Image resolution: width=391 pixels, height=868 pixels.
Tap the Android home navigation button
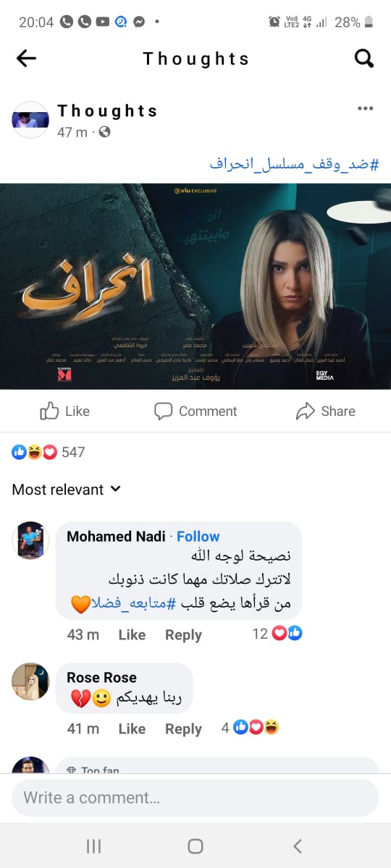(195, 846)
